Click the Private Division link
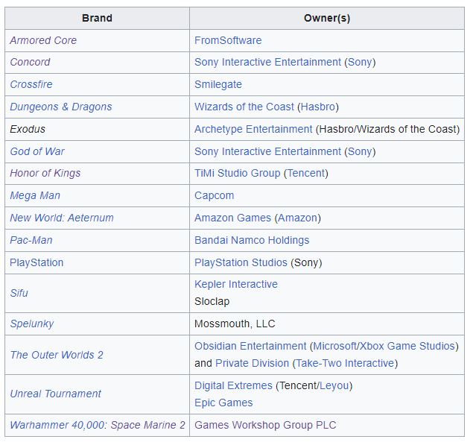 click(252, 364)
